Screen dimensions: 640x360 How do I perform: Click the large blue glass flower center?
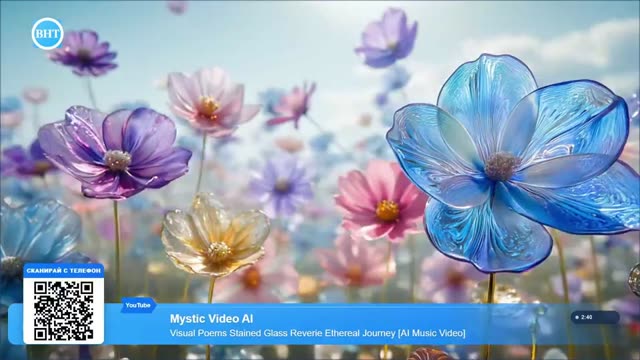[x=501, y=166]
